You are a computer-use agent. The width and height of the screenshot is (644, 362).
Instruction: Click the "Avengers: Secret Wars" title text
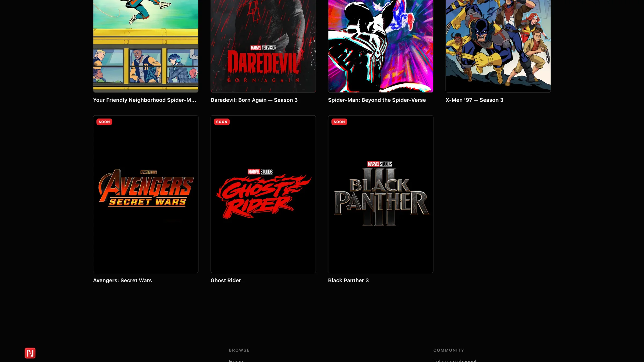pyautogui.click(x=122, y=280)
